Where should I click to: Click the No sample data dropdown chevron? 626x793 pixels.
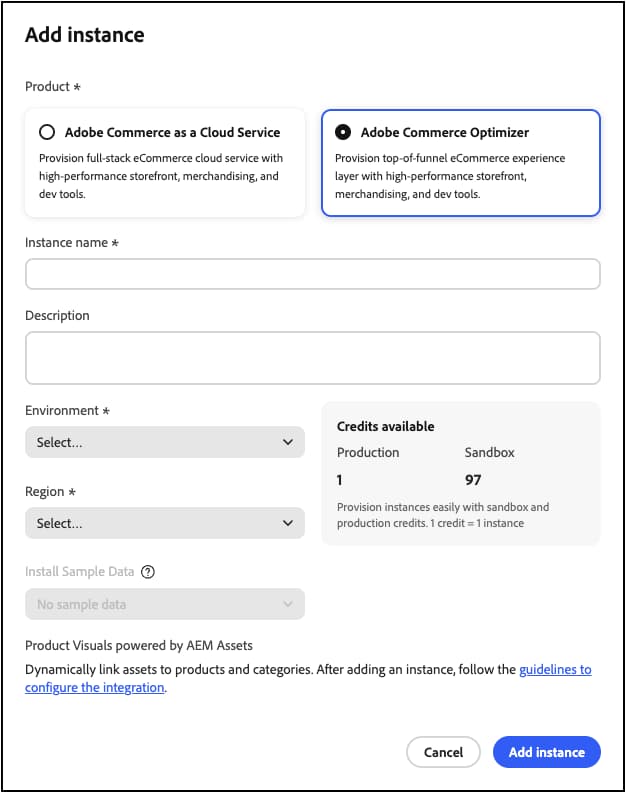(288, 604)
